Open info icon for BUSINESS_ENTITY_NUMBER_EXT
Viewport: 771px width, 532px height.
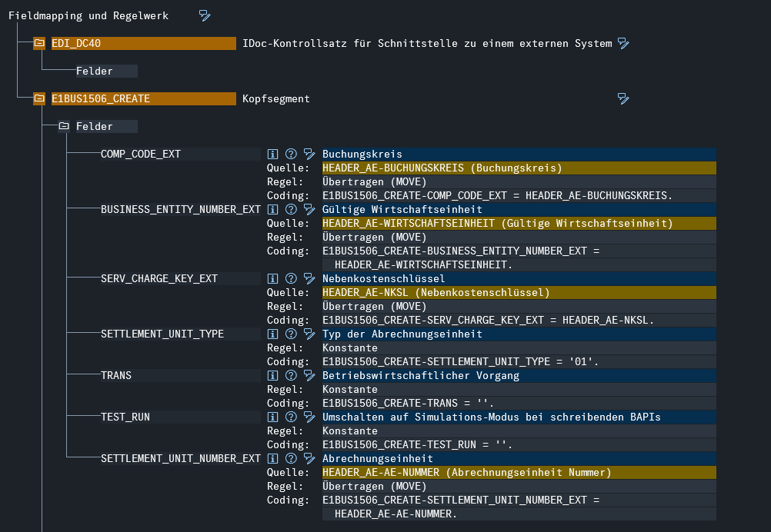coord(272,210)
